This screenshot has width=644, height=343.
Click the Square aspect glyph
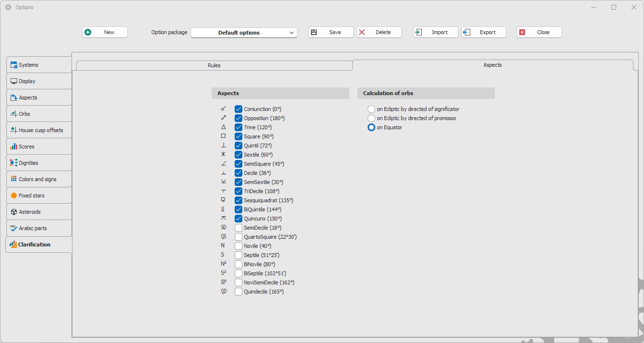pos(223,136)
